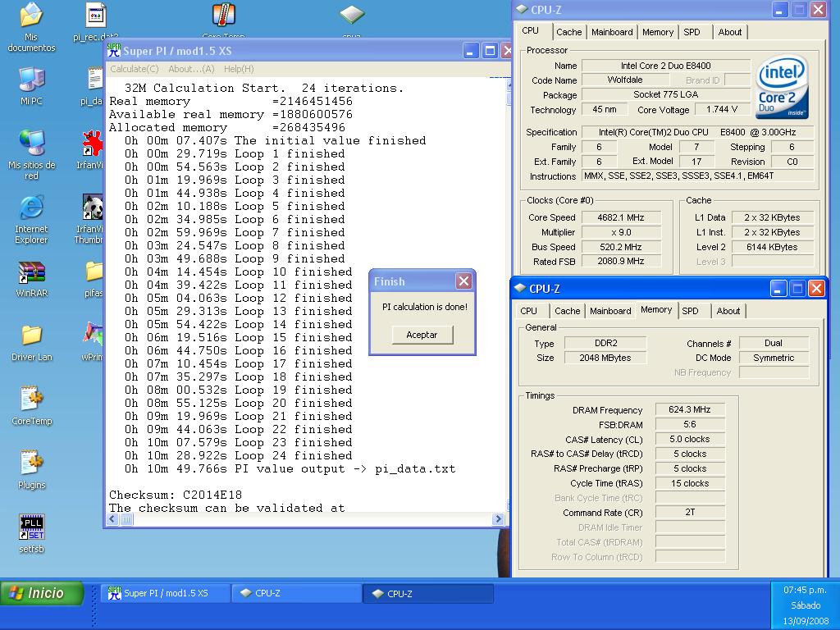Click the Intel Core 2 Duo logo
Screen dimensions: 840x630
(x=782, y=87)
